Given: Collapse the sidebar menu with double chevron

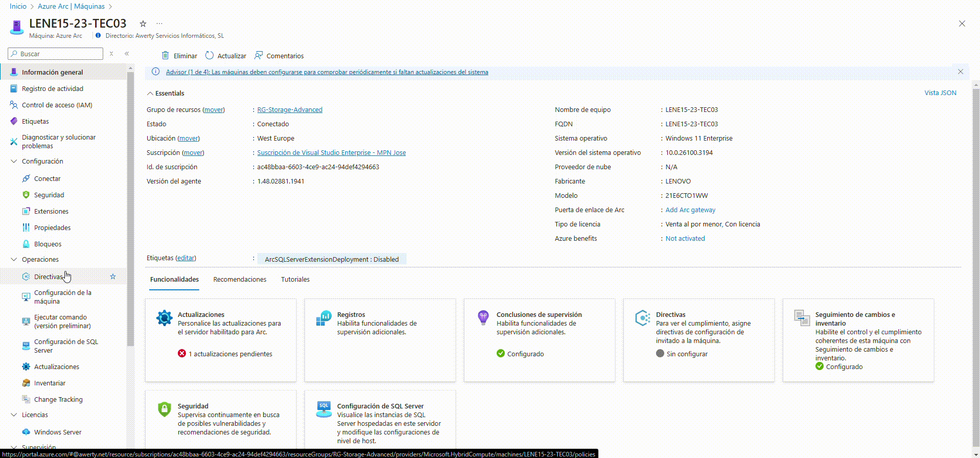Looking at the screenshot, I should [127, 54].
